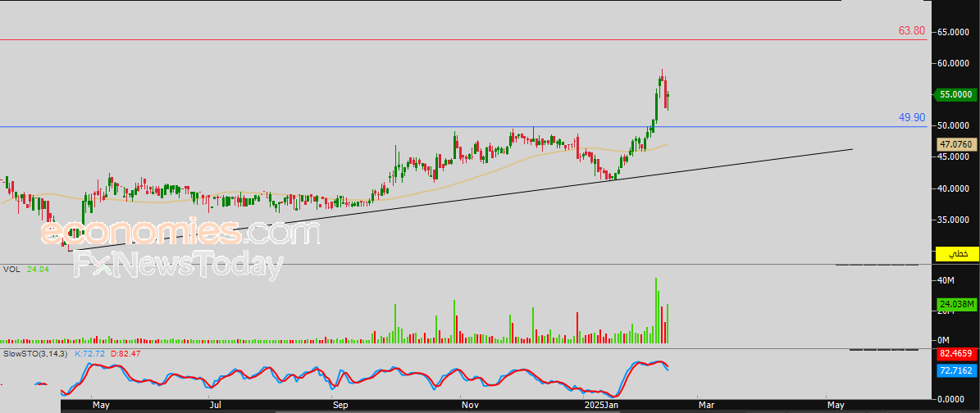This screenshot has height=413, width=980.
Task: Click the red 82.4659 stochastic value tag
Action: 955,354
